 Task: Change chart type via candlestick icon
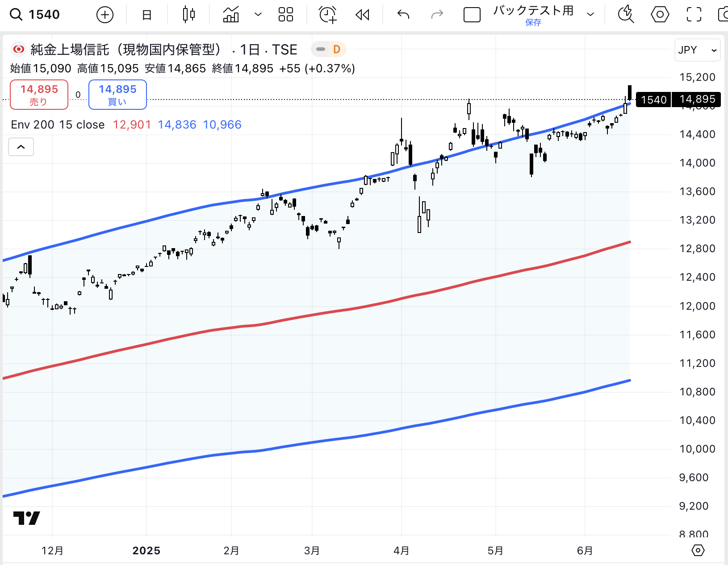pos(189,15)
